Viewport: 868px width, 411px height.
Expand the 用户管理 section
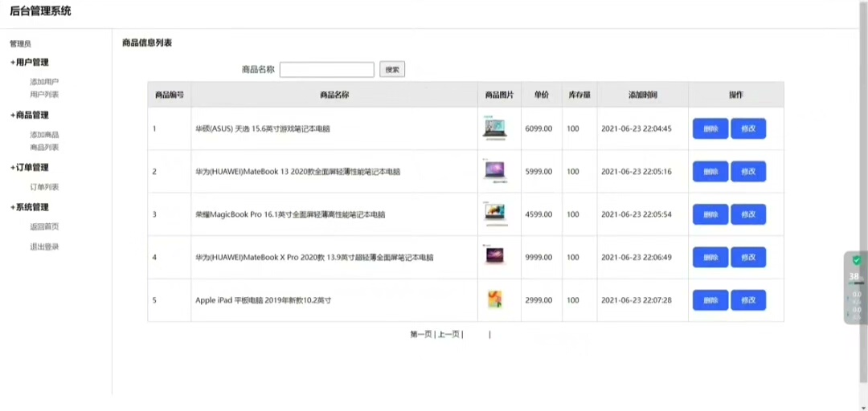tap(30, 63)
